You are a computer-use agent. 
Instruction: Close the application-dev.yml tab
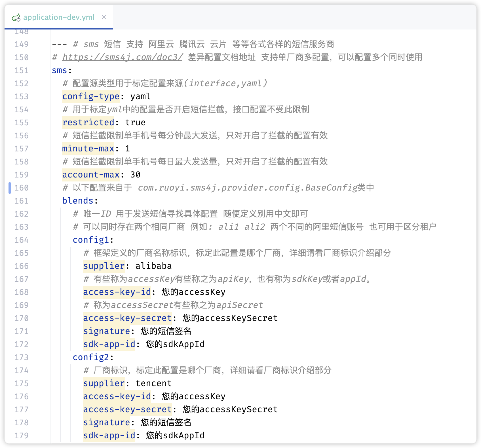pyautogui.click(x=104, y=17)
